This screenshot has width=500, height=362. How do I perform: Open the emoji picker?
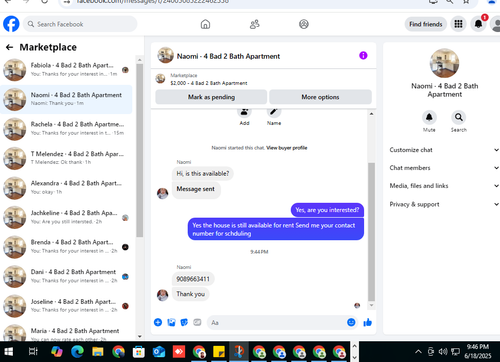[x=351, y=322]
